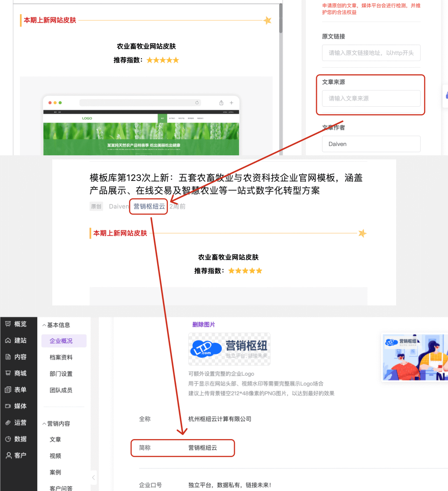Click the 企业口号 slogan text
The image size is (448, 491).
click(230, 485)
